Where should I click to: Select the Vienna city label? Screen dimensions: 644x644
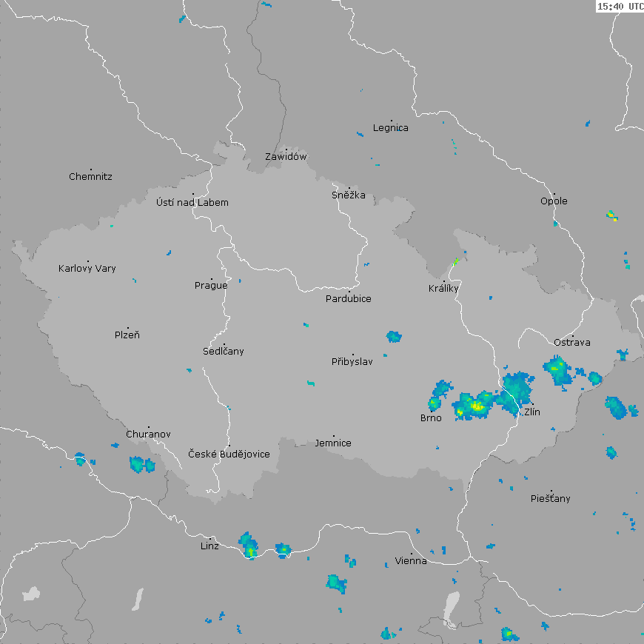(x=411, y=561)
